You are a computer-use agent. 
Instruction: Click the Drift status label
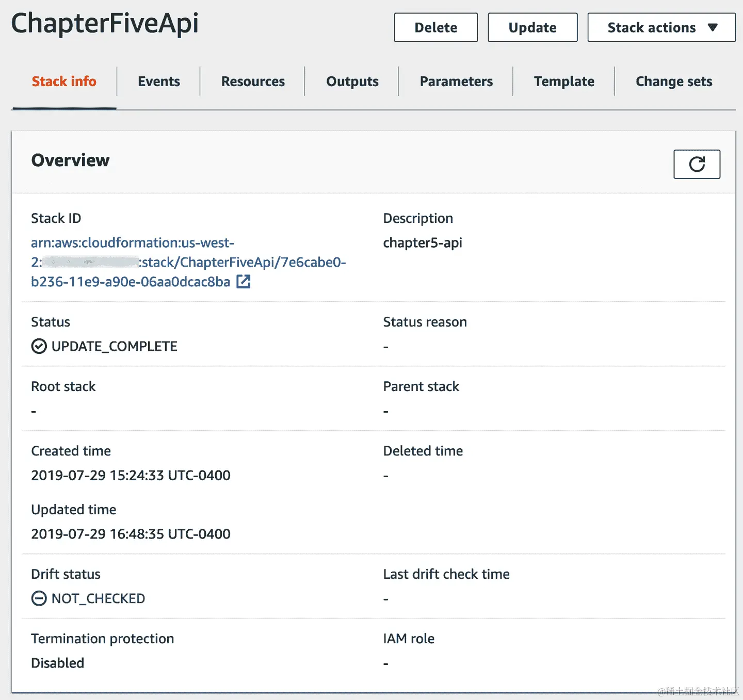click(66, 574)
